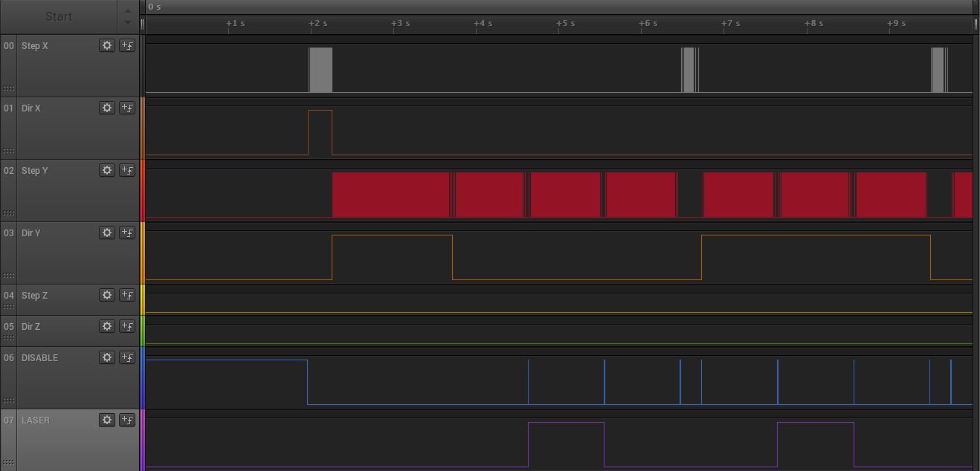Open settings gear for LASER channel
This screenshot has width=980, height=471.
(107, 420)
